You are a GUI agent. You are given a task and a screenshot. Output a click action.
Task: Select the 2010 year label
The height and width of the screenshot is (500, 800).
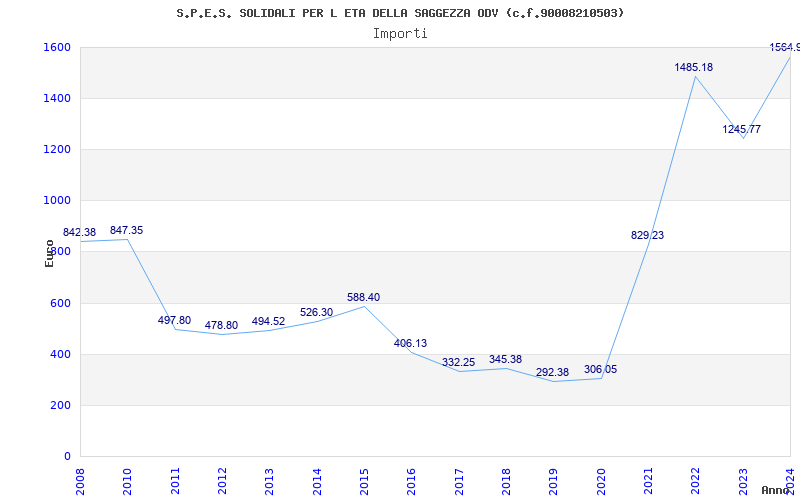[x=127, y=482]
